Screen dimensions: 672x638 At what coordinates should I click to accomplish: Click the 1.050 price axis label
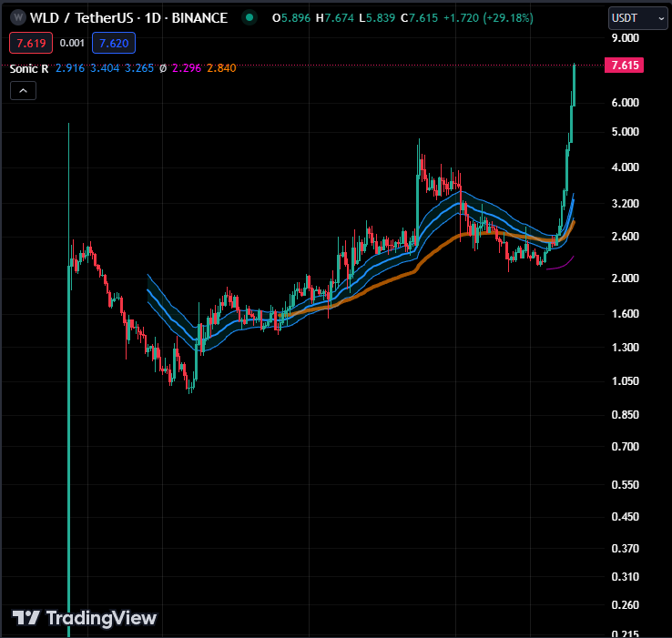(x=626, y=381)
